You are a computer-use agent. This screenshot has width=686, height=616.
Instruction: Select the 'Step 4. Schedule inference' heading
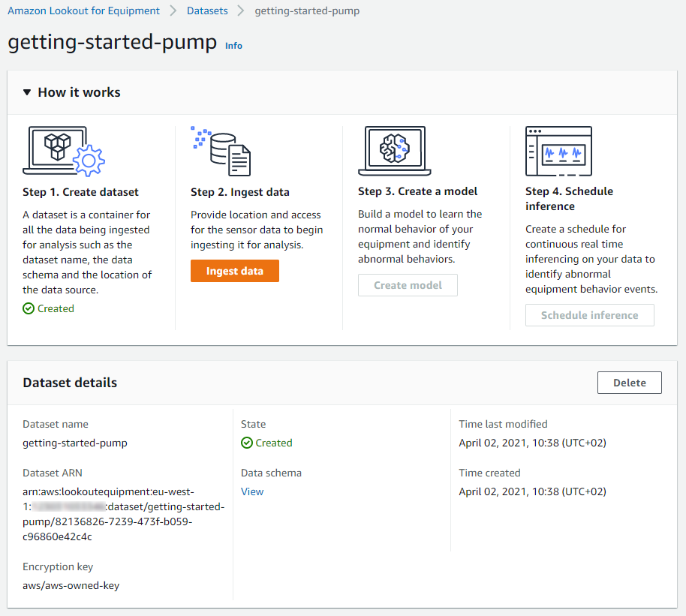(x=569, y=199)
